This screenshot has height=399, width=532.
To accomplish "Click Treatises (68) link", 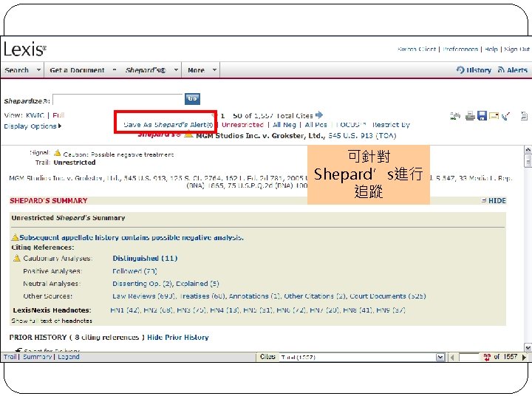I will [202, 296].
